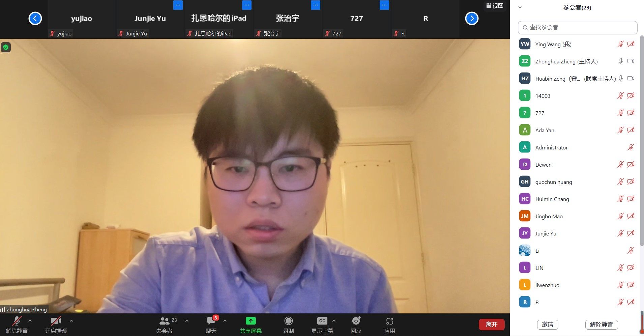644x336 pixels.
Task: Click the red Leave (离开) button
Action: point(491,325)
